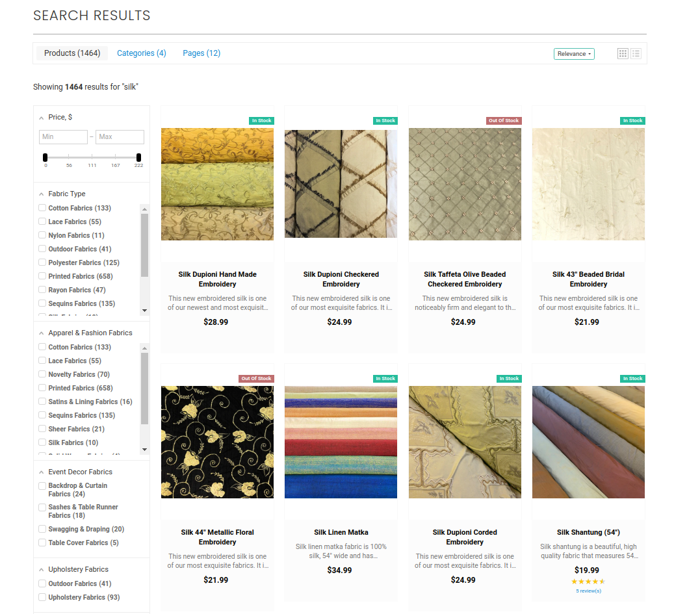
Task: Collapse the Price filter section
Action: tap(43, 117)
